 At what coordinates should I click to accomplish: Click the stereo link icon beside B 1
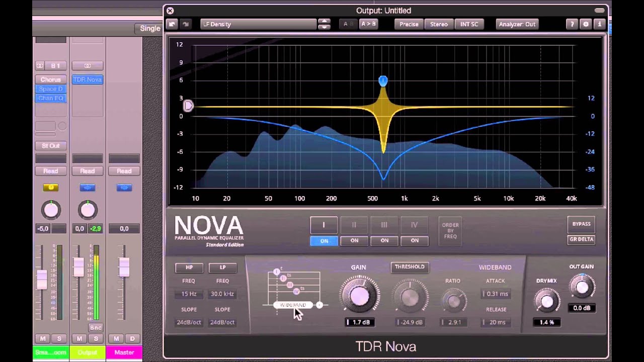(x=40, y=66)
